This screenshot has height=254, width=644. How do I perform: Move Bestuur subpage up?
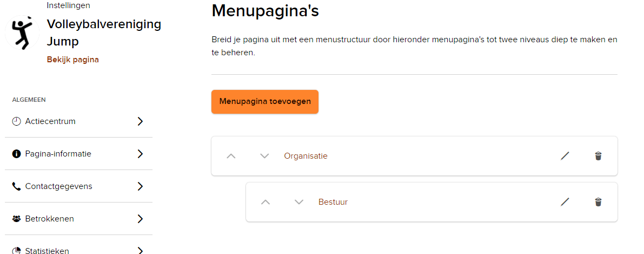tap(265, 202)
